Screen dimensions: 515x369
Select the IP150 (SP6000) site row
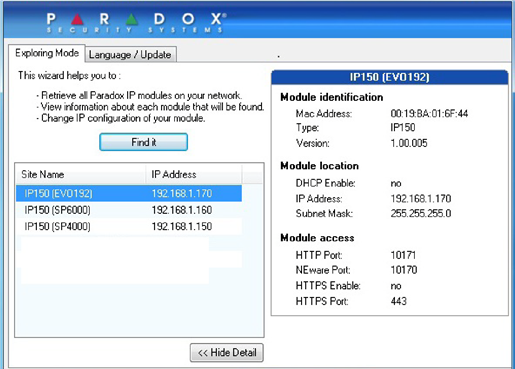(x=129, y=210)
